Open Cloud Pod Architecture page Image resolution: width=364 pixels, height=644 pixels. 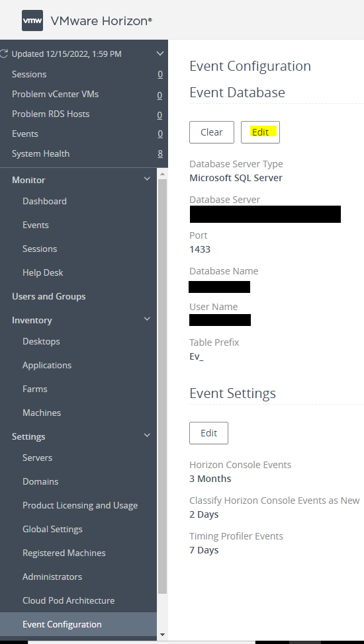[x=68, y=601]
